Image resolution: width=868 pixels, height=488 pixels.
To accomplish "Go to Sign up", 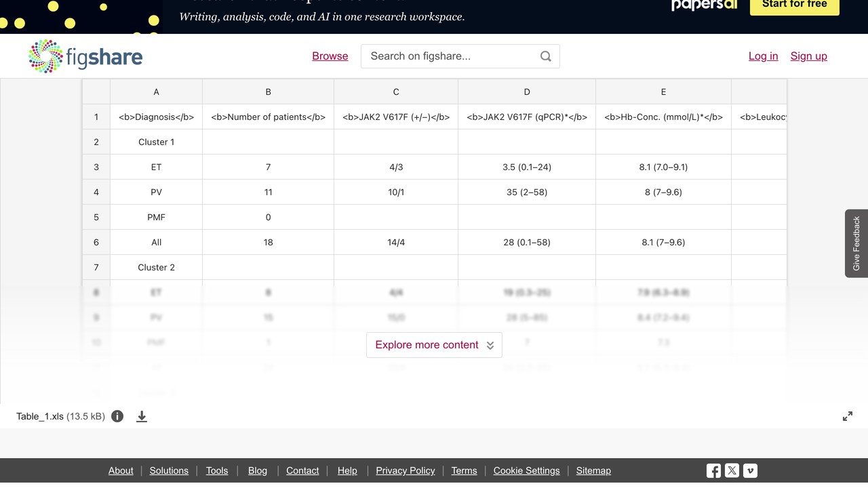I will [x=808, y=56].
